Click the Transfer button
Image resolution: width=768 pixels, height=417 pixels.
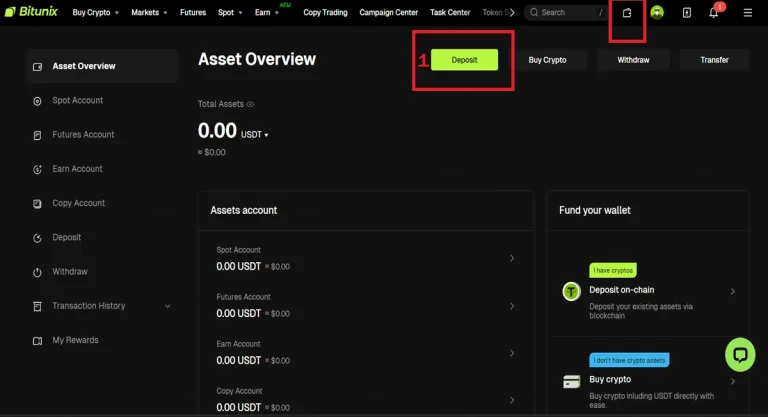pos(714,60)
